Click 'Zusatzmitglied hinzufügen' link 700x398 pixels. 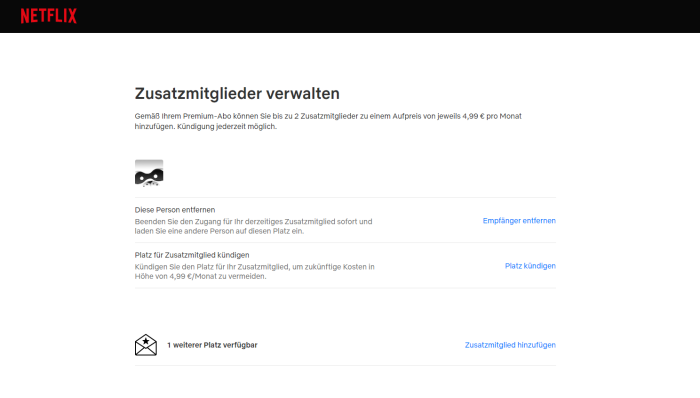pos(510,345)
